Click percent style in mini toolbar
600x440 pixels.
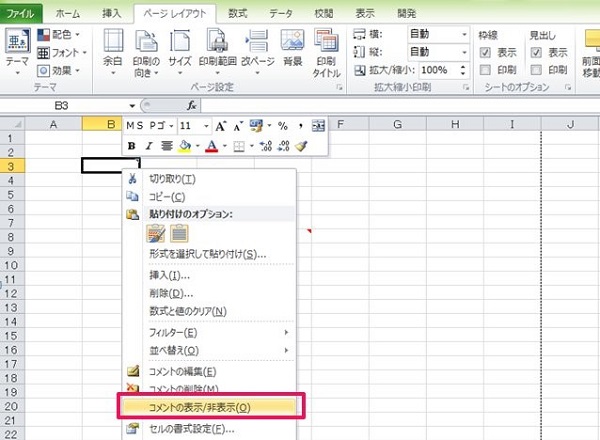[x=283, y=126]
